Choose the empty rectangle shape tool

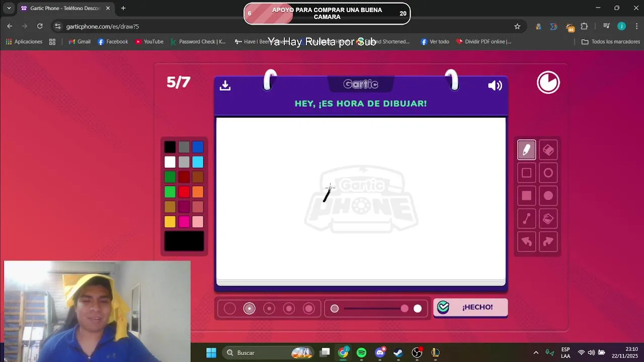point(527,173)
